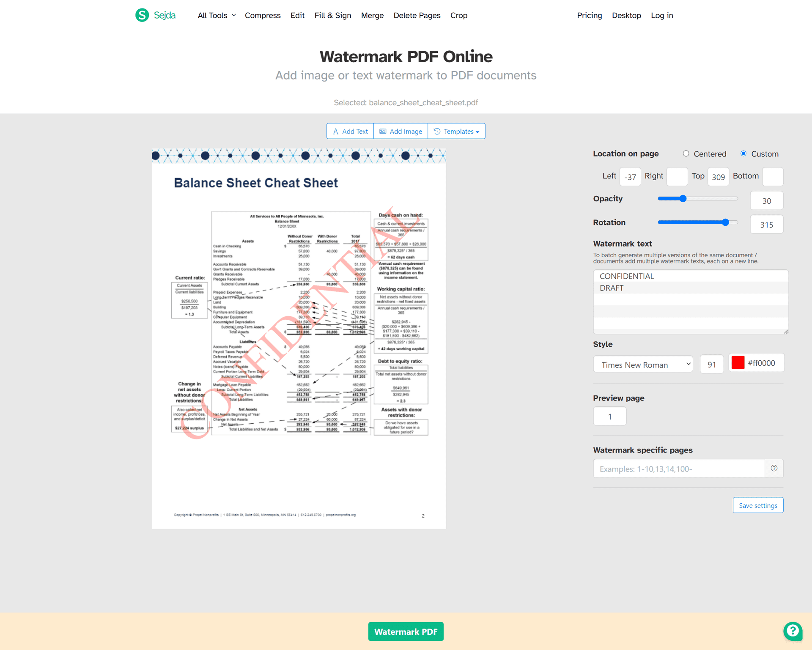Open the green help chat bubble
Image resolution: width=812 pixels, height=650 pixels.
793,631
